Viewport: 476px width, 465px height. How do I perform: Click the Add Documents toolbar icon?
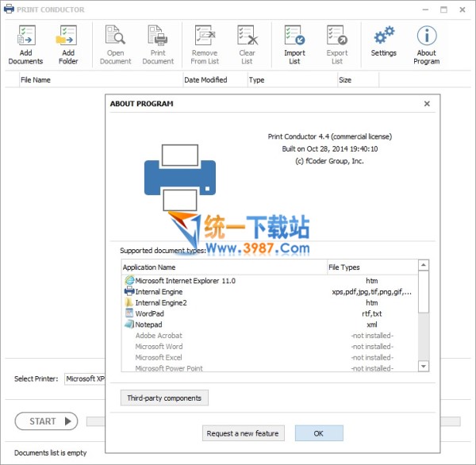click(26, 36)
